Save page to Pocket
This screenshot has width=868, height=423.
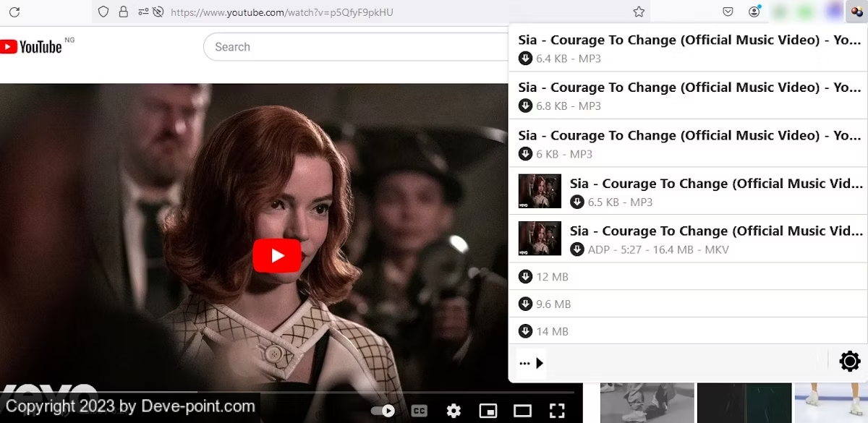point(728,12)
